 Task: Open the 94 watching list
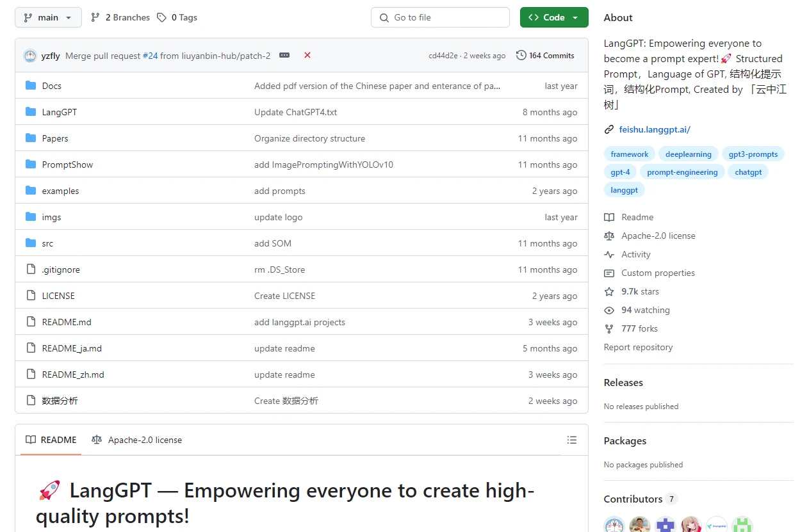coord(645,310)
